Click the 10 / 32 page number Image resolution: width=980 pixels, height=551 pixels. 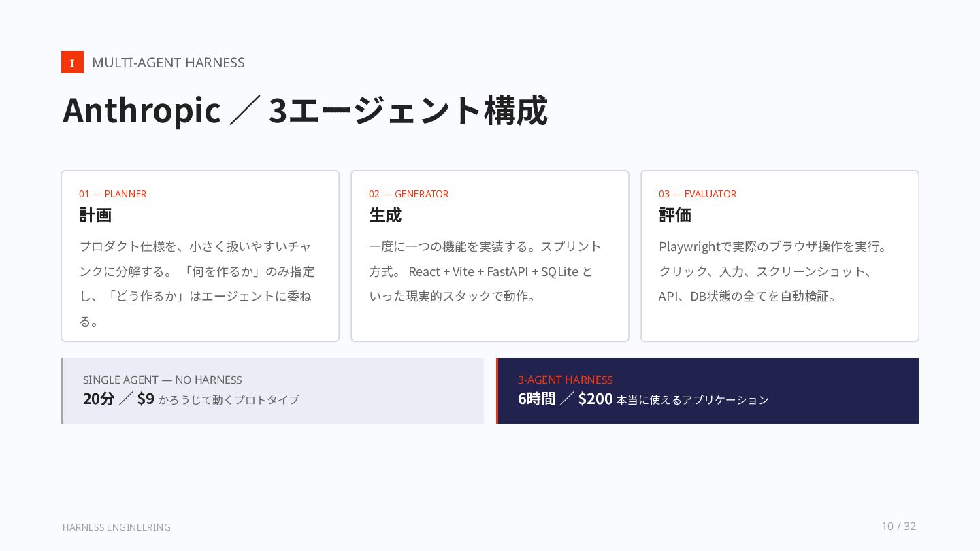point(898,527)
